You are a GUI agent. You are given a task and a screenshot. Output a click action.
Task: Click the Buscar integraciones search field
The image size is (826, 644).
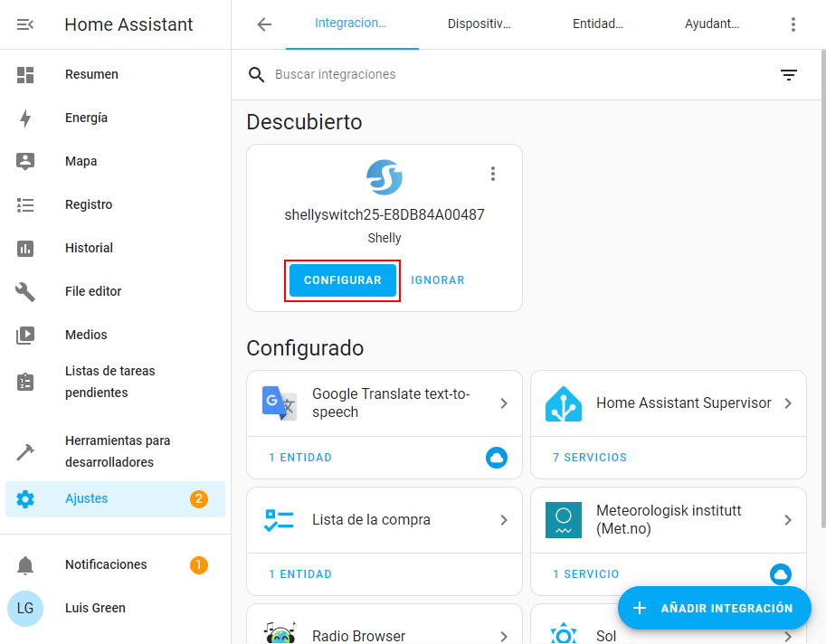[x=507, y=74]
